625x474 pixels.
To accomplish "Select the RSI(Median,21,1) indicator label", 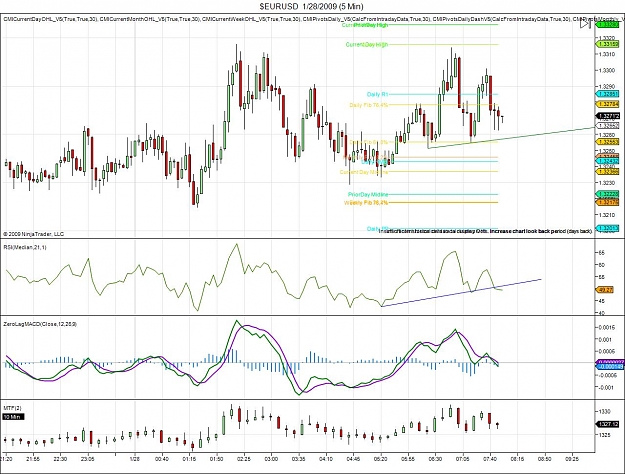I will tap(25, 248).
